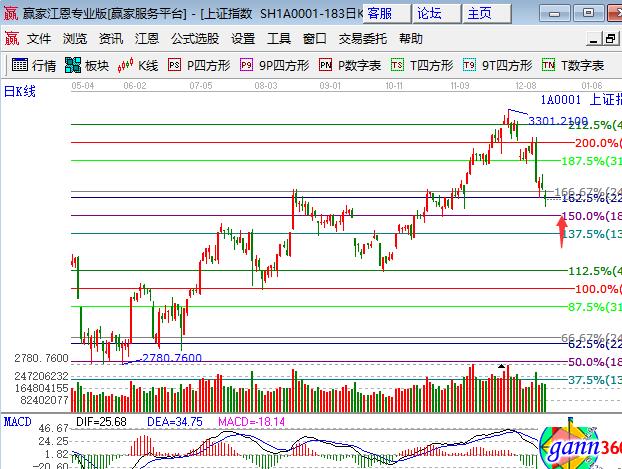Screen dimensions: 622x469
Task: Open the 公式选股 menu
Action: [x=194, y=39]
